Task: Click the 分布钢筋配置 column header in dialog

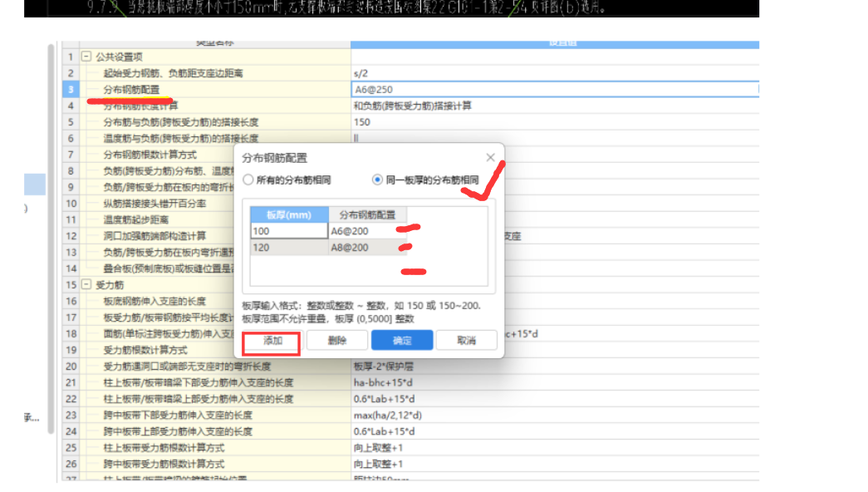Action: (368, 214)
